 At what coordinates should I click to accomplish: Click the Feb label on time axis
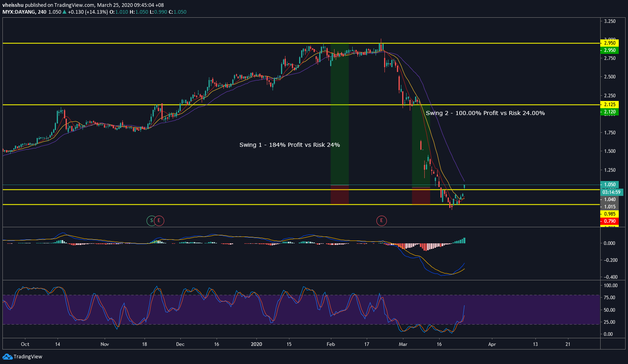pyautogui.click(x=331, y=344)
